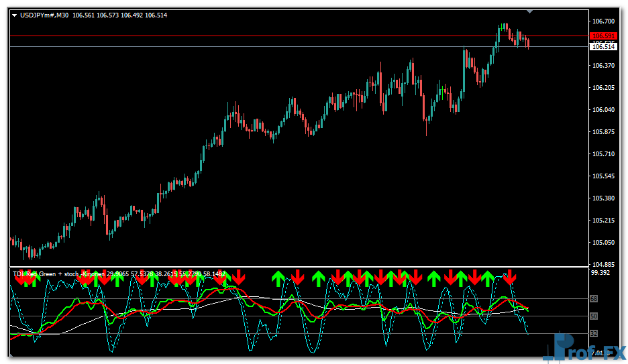628x364 pixels.
Task: Click the 106.040 price axis label
Action: [604, 110]
